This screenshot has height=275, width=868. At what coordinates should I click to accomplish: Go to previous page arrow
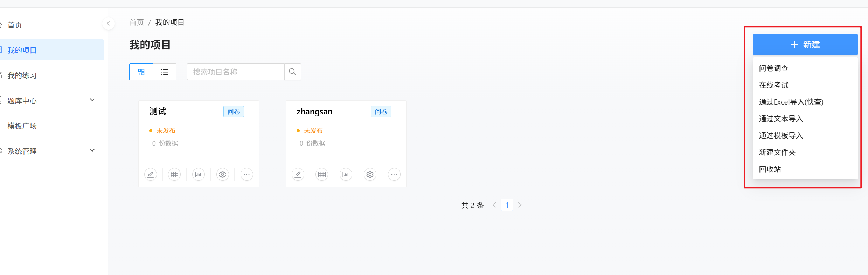[494, 205]
